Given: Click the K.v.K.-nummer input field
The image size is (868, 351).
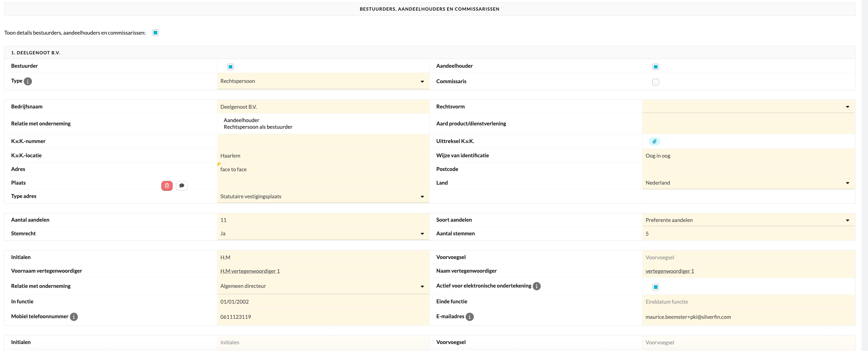Looking at the screenshot, I should click(323, 141).
